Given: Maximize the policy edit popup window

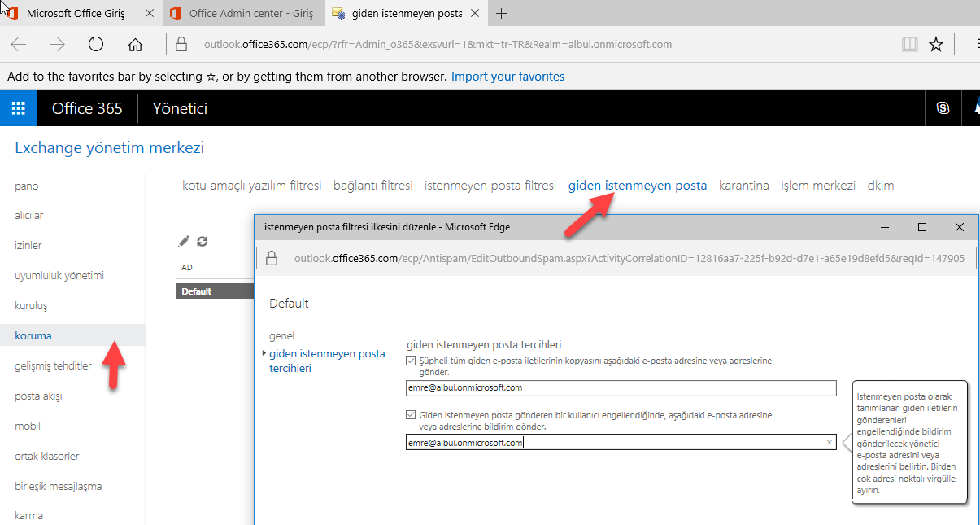Looking at the screenshot, I should 922,227.
